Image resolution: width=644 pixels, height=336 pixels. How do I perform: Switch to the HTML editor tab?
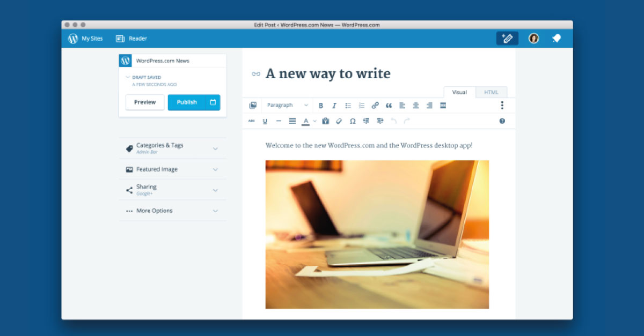[491, 92]
